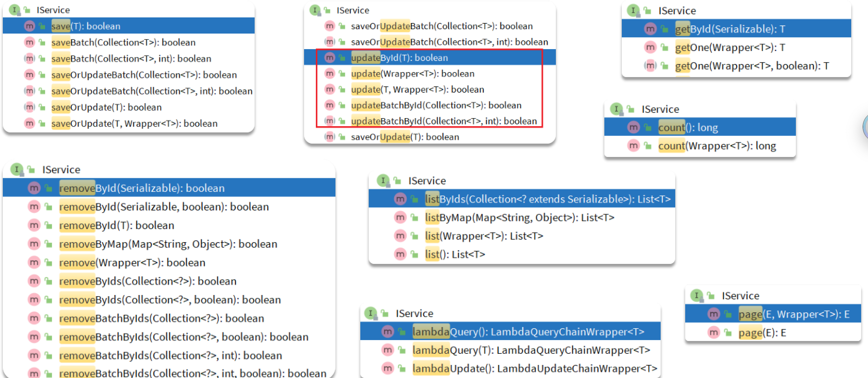Click method icon beside count(): long
868x378 pixels.
633,127
